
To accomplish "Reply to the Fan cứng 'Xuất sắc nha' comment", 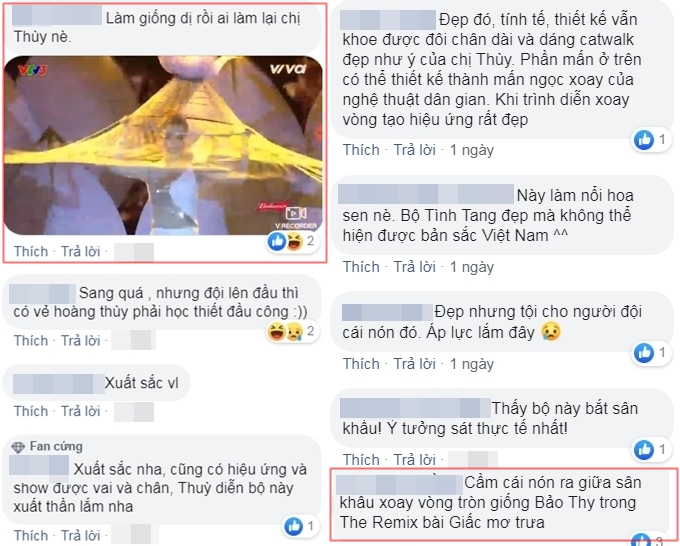I will (80, 535).
